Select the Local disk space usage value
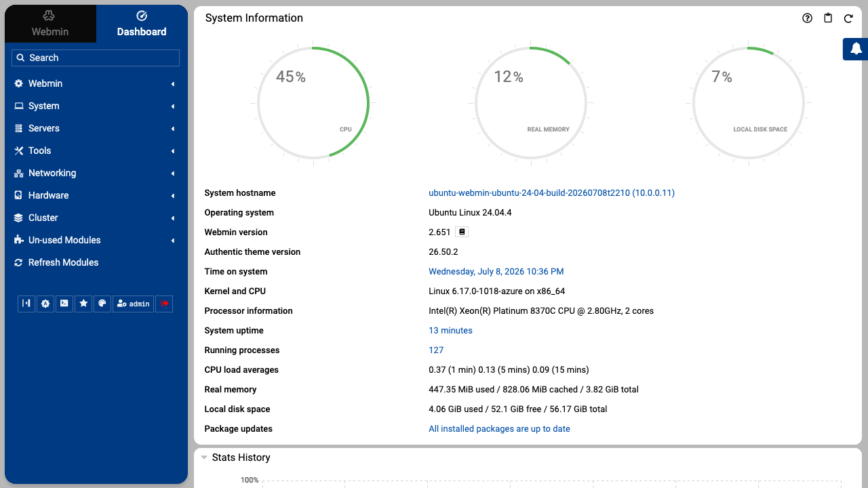868x488 pixels. (518, 409)
